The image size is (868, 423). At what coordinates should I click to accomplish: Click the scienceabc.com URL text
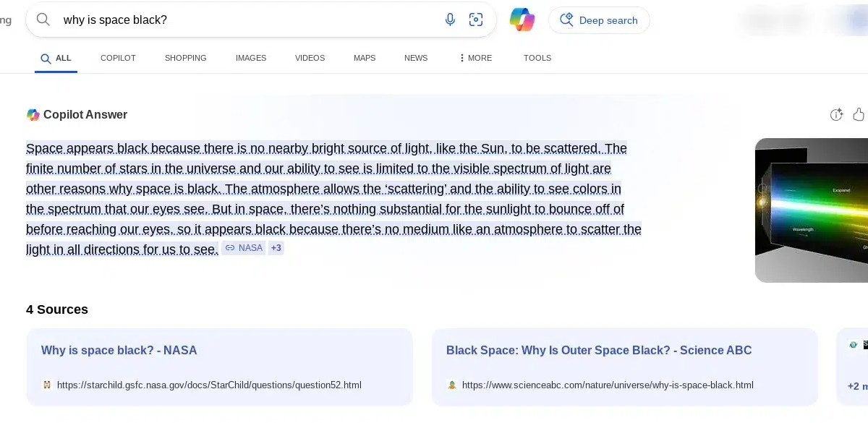click(608, 385)
